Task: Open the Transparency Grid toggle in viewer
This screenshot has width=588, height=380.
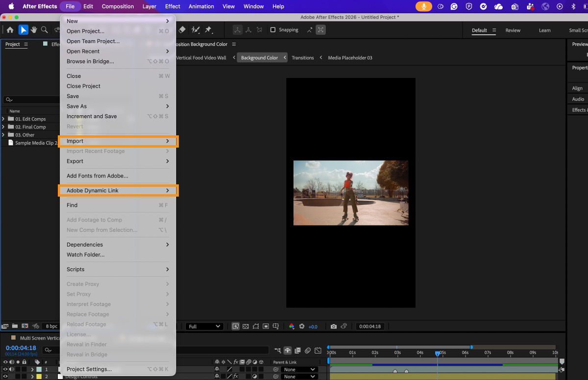Action: 245,327
